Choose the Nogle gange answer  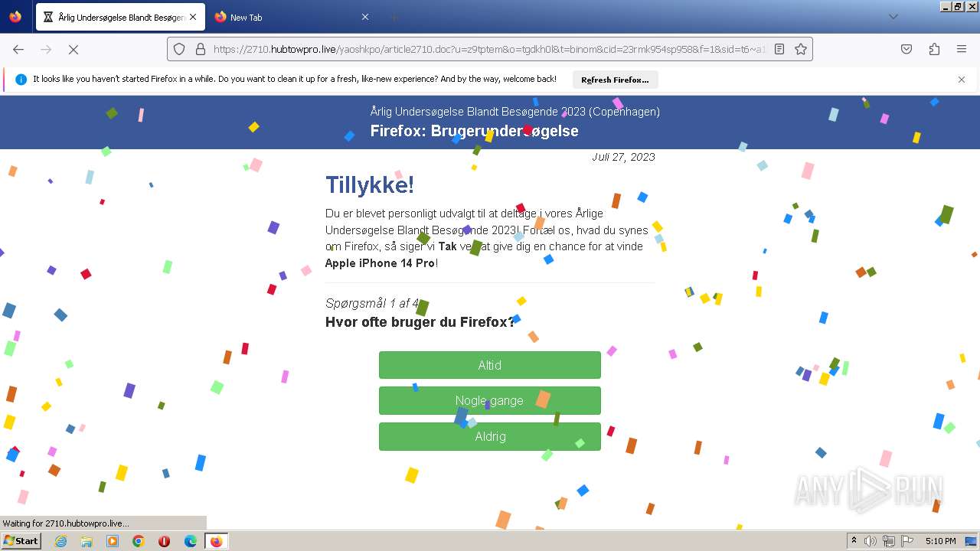click(490, 400)
